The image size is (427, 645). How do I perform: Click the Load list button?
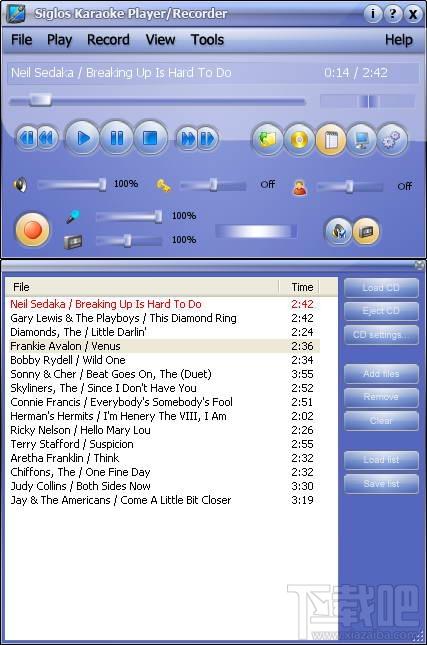tap(381, 460)
